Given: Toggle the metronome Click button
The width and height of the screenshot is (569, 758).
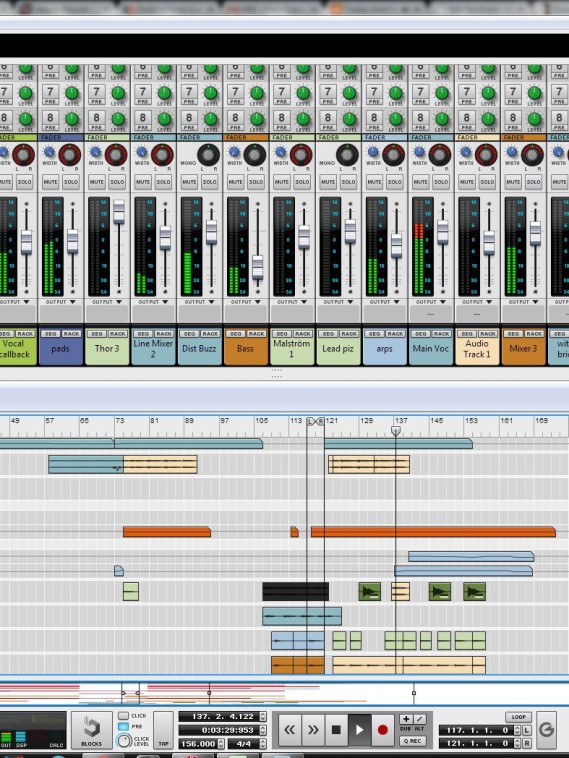Looking at the screenshot, I should [124, 715].
